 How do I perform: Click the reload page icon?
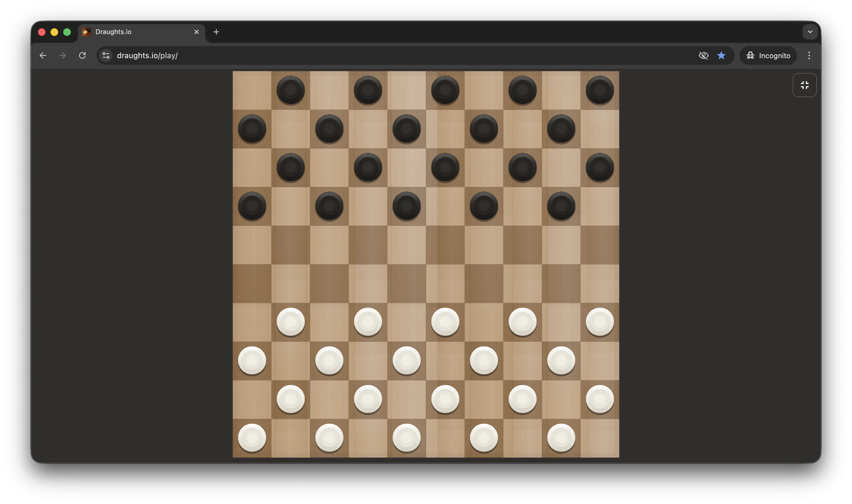click(x=82, y=55)
